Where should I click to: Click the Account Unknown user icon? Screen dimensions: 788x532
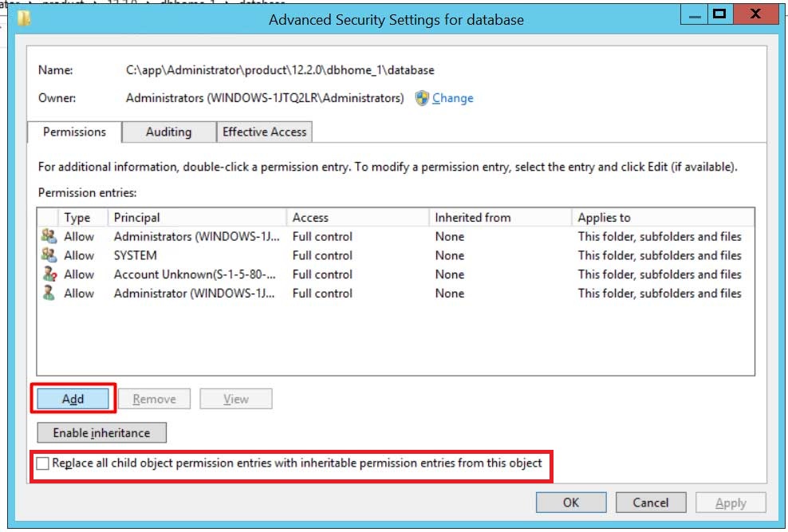49,274
